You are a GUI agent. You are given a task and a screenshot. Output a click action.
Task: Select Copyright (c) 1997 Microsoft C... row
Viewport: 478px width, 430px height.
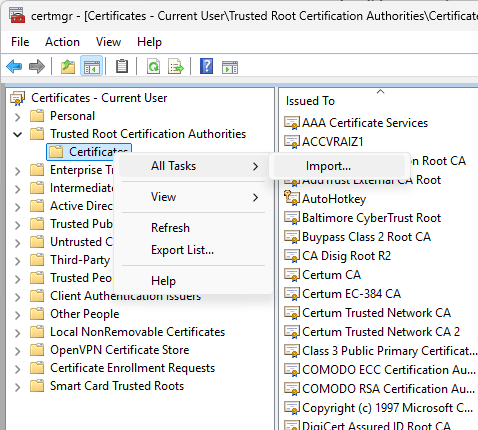coord(387,408)
